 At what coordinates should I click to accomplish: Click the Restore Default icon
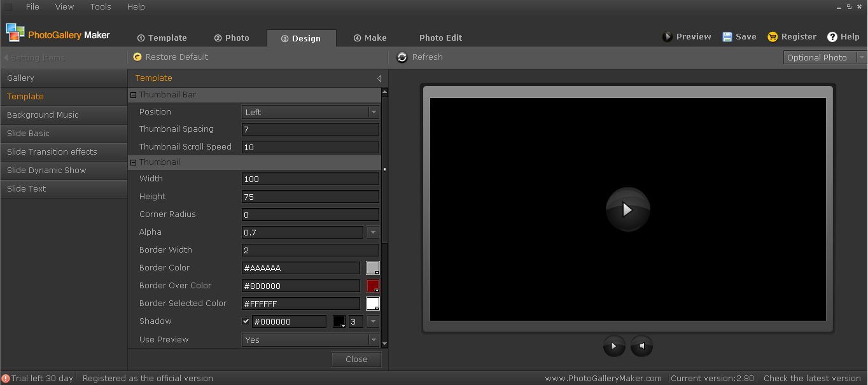click(x=137, y=57)
